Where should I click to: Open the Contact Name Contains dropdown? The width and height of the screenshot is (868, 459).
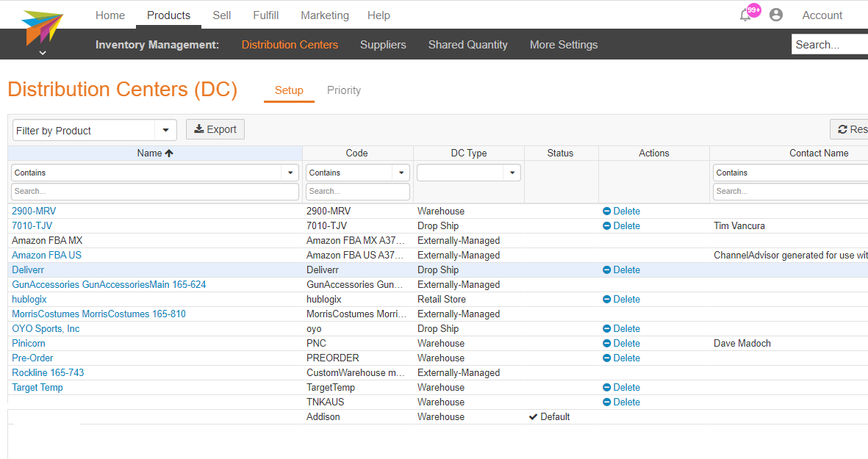[x=791, y=173]
